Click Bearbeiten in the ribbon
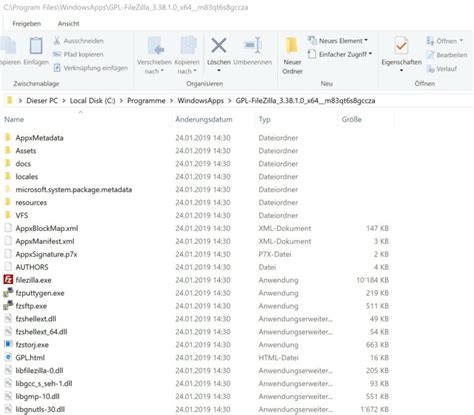 point(447,55)
